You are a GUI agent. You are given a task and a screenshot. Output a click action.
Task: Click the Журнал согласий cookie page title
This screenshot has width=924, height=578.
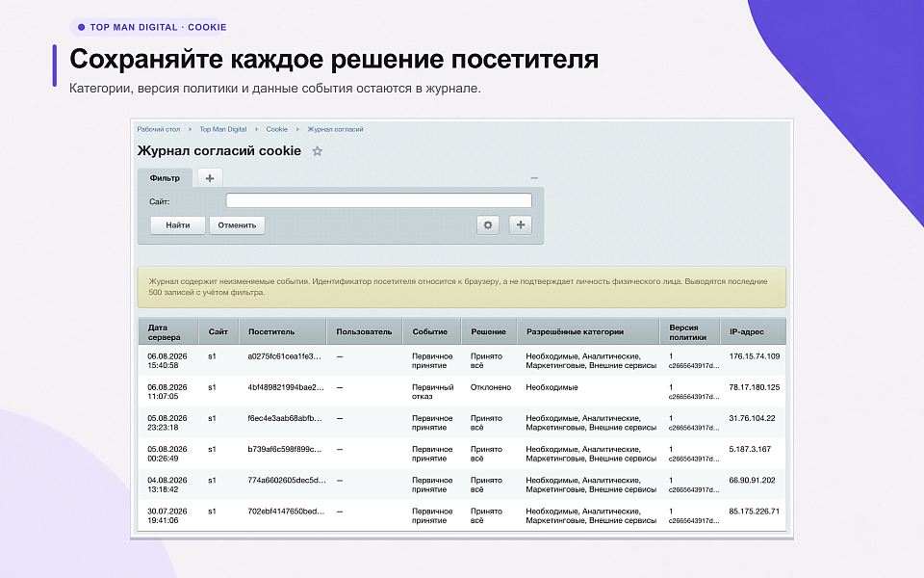point(219,151)
